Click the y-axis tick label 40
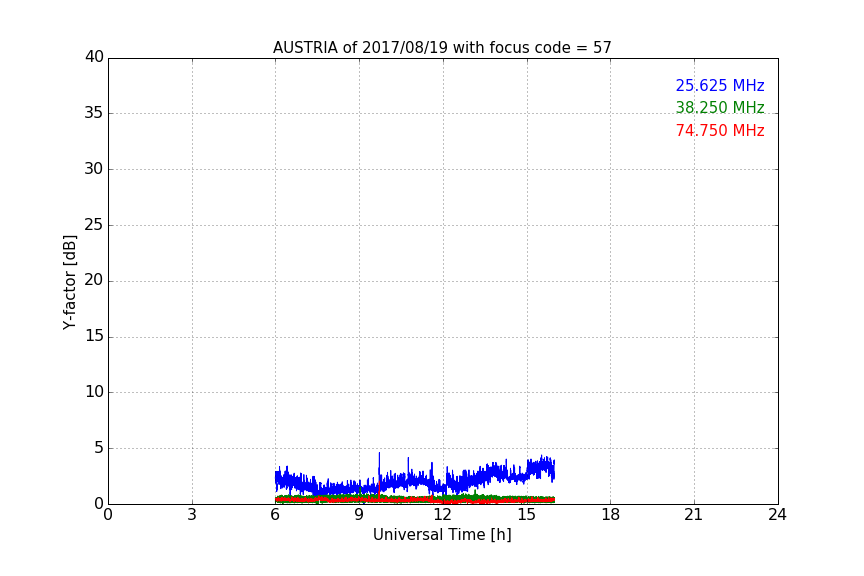This screenshot has width=864, height=576. tap(94, 57)
